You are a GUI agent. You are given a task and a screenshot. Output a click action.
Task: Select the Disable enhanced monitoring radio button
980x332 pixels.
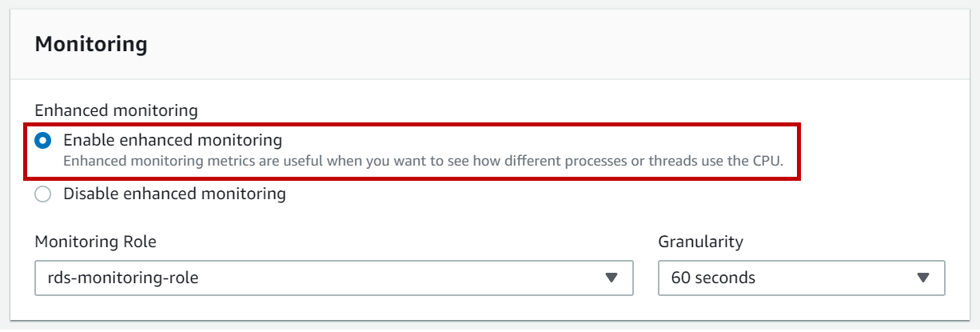pos(43,194)
